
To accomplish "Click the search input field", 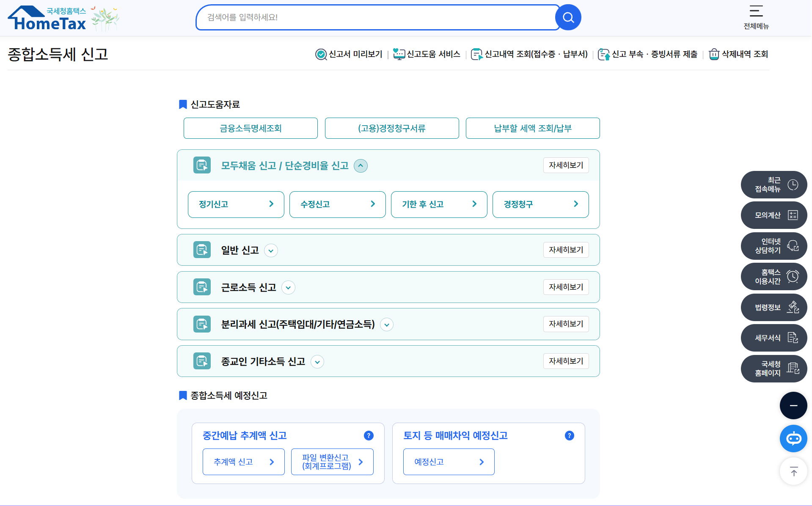I will pos(377,17).
